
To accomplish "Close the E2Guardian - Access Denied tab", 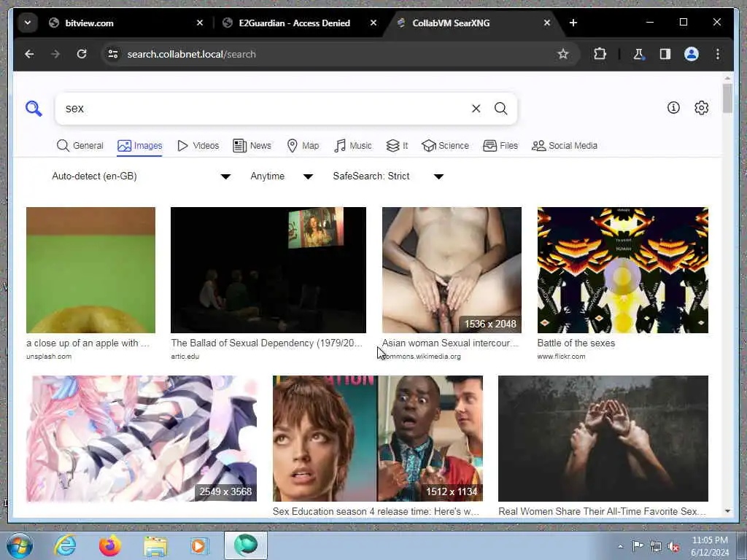I will pyautogui.click(x=373, y=23).
